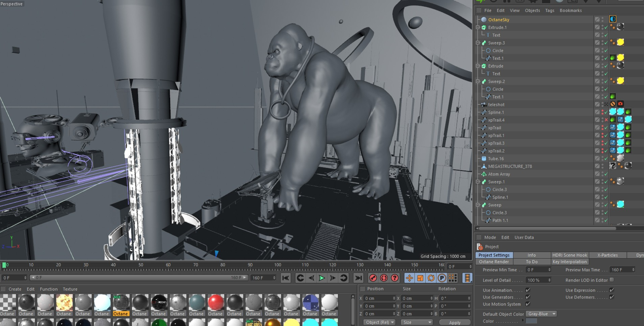Disable the Use Animation checkbox
The image size is (644, 326).
coord(528,290)
